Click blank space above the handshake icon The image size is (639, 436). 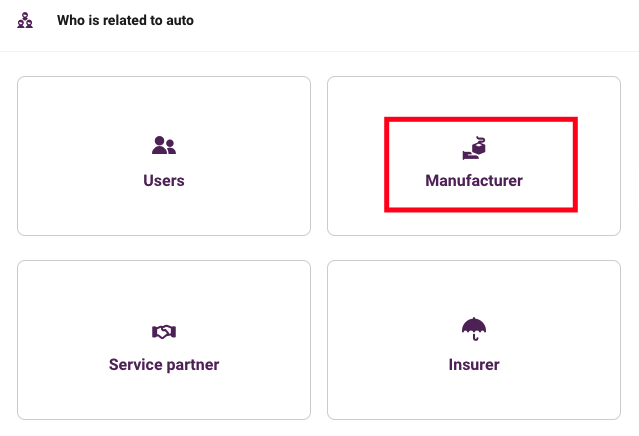click(x=164, y=293)
